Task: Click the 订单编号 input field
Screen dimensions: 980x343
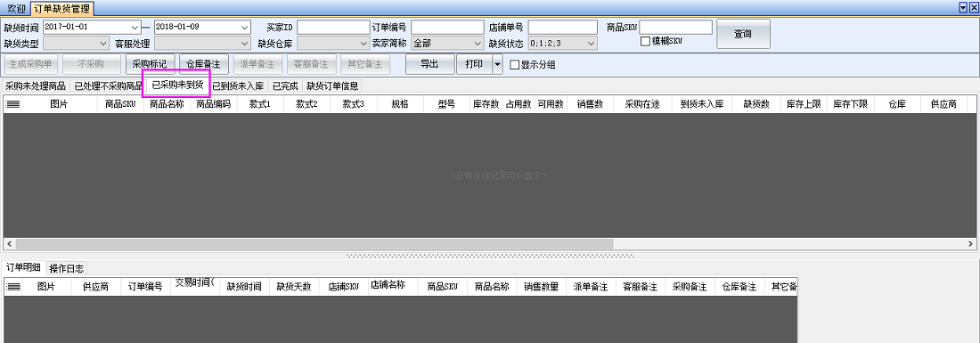Action: (x=447, y=28)
